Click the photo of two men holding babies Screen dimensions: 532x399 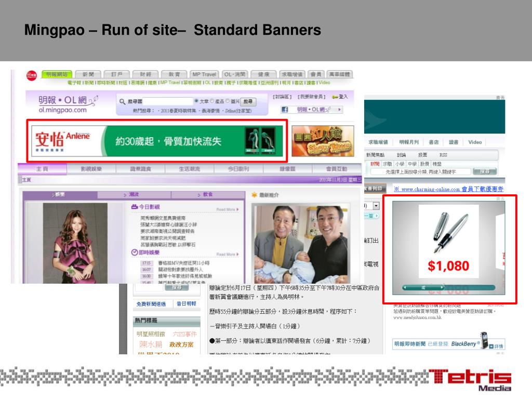[301, 244]
